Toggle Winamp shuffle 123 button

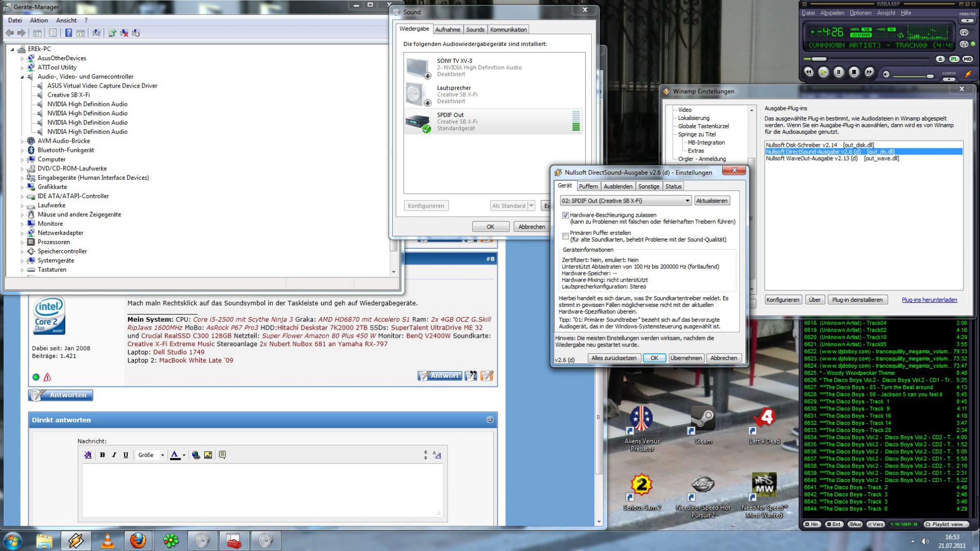coord(964,45)
